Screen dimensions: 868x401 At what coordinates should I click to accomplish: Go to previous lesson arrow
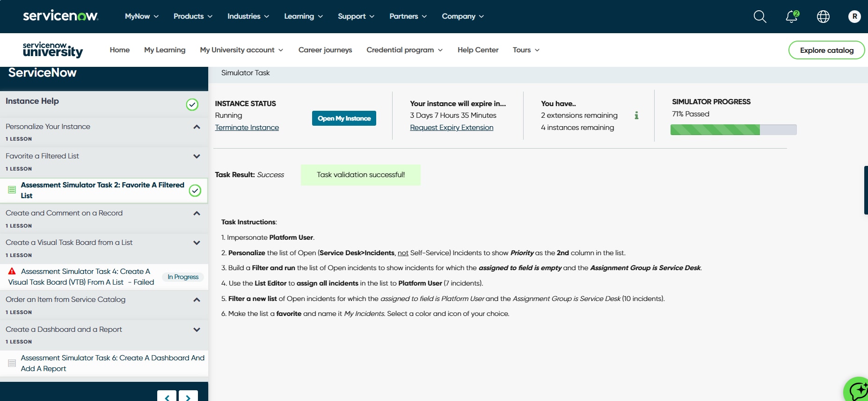pos(167,396)
